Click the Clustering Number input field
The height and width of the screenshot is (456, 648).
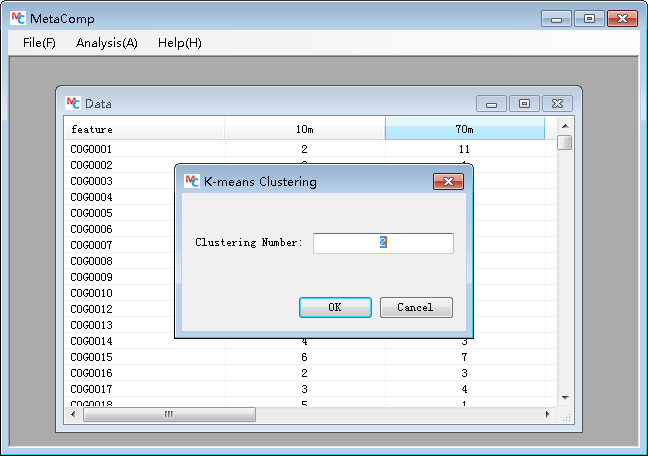(x=383, y=243)
